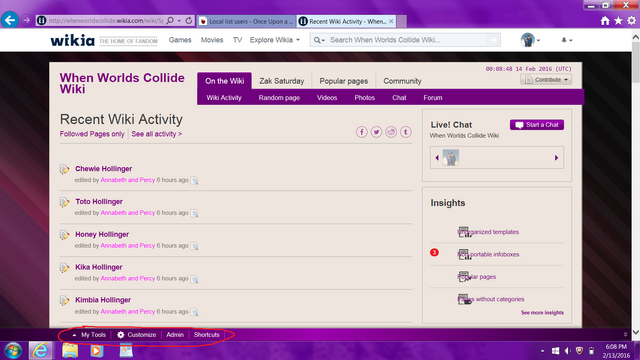Open the browser Home icon

[x=605, y=20]
